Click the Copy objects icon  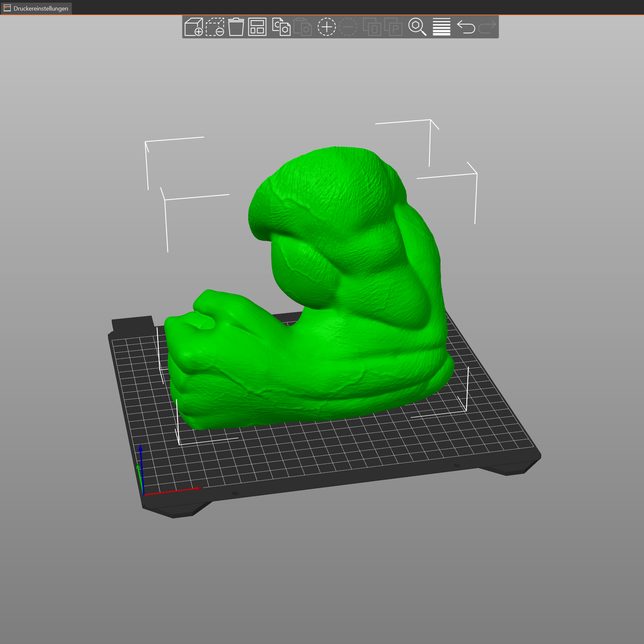click(x=281, y=27)
